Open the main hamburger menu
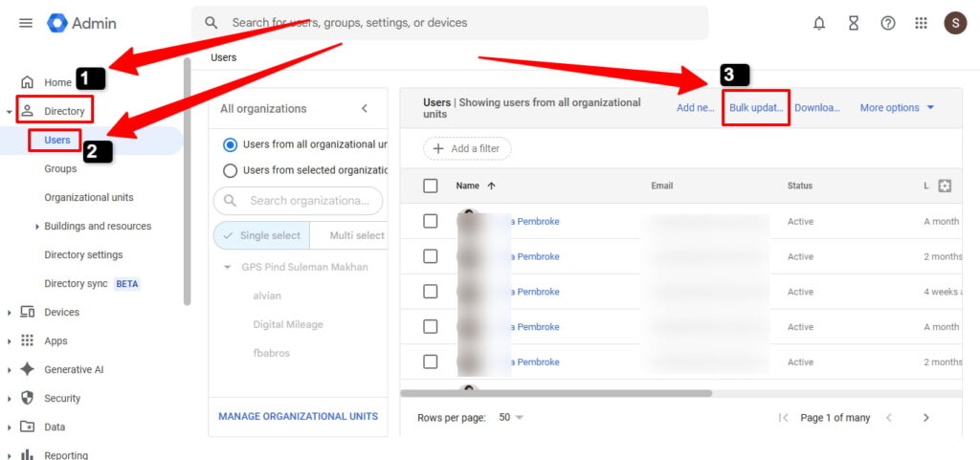The height and width of the screenshot is (460, 980). pyautogui.click(x=26, y=23)
